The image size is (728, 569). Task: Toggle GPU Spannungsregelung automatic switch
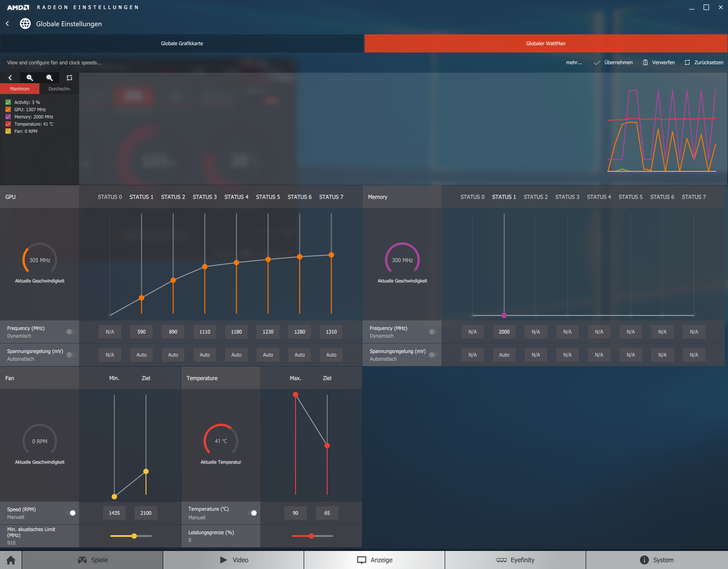(x=70, y=355)
